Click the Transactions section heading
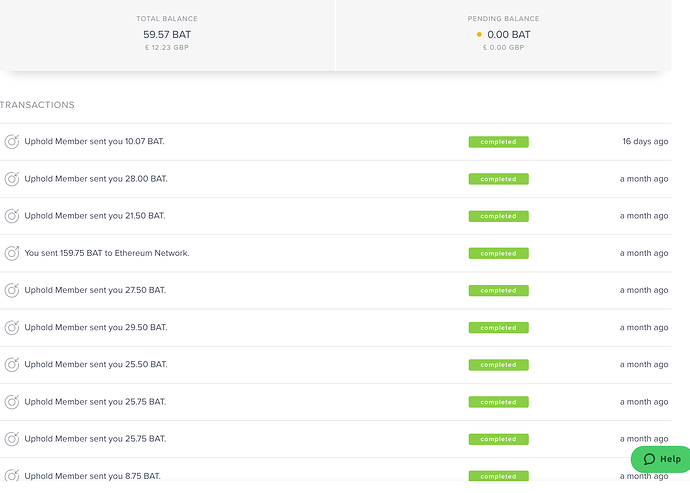The height and width of the screenshot is (493, 690). (x=37, y=105)
